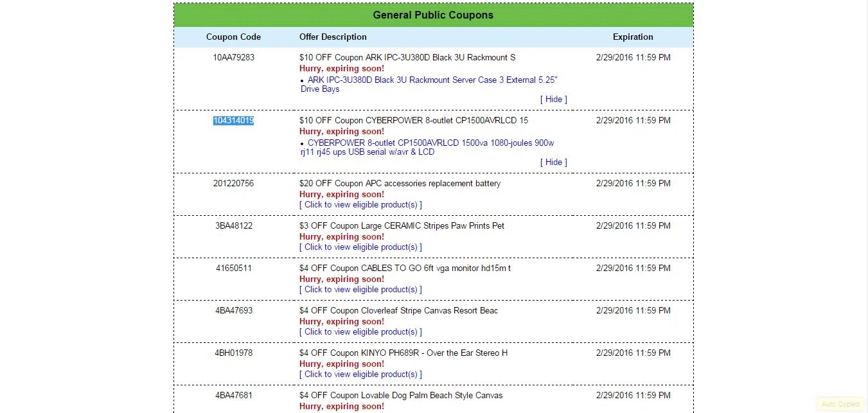Hide products for the CYBERPOWER coupon
Screen dimensions: 868x413
pyautogui.click(x=554, y=162)
